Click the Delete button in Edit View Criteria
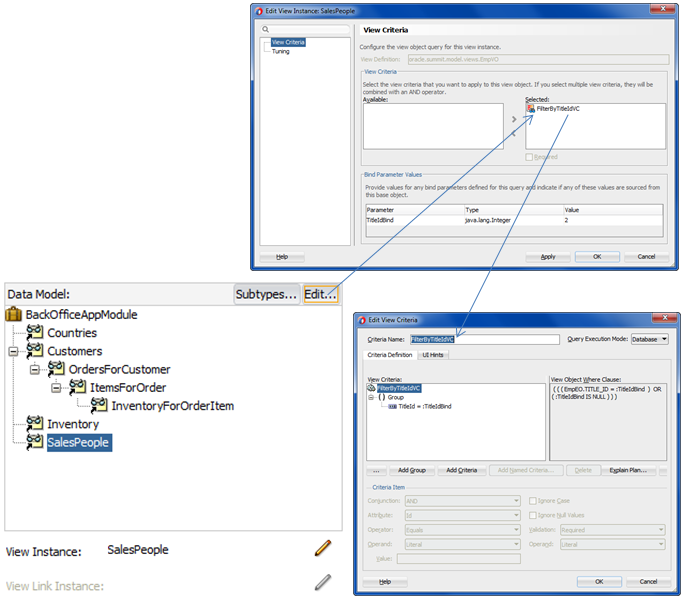This screenshot has width=685, height=601. tap(583, 470)
